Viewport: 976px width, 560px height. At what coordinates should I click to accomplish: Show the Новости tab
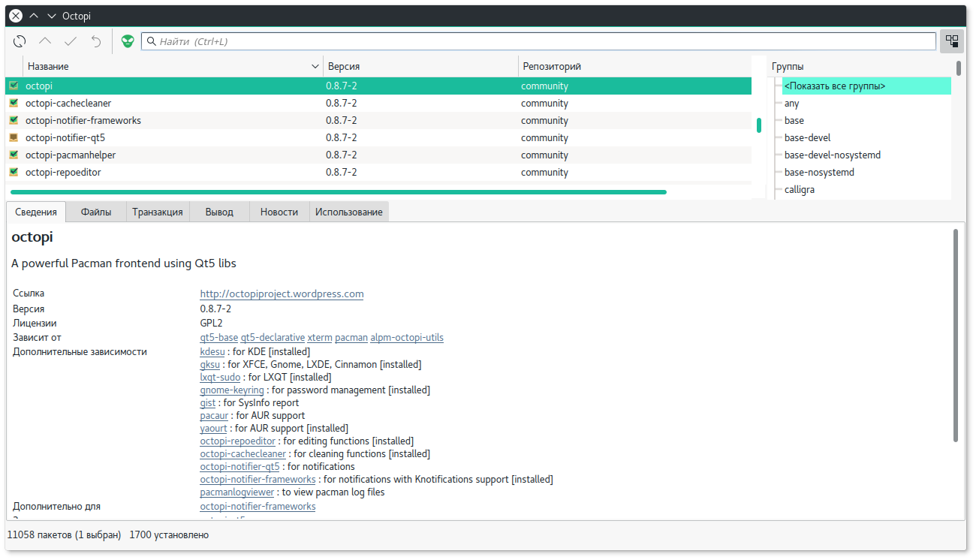279,212
